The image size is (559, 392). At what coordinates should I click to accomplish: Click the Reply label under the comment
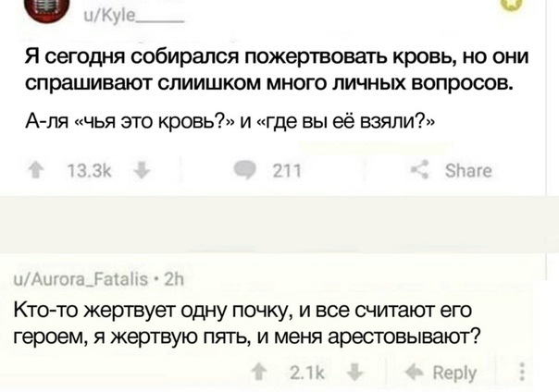point(454,374)
